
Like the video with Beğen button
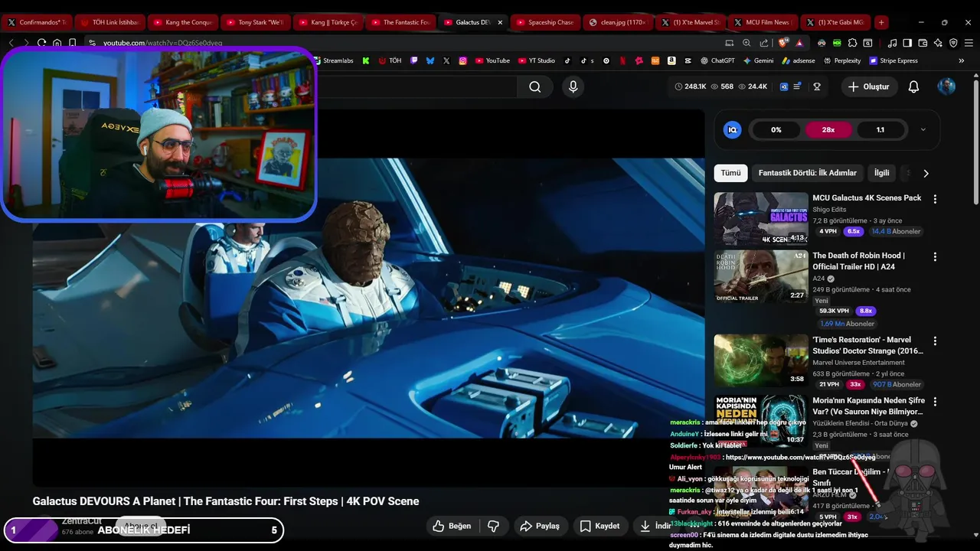(452, 526)
